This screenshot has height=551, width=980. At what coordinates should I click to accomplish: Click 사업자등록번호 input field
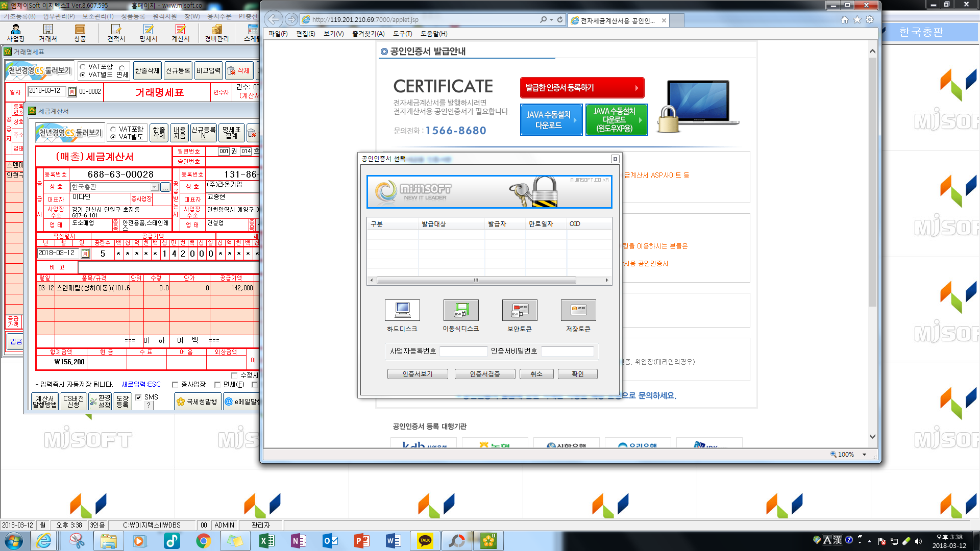coord(463,351)
